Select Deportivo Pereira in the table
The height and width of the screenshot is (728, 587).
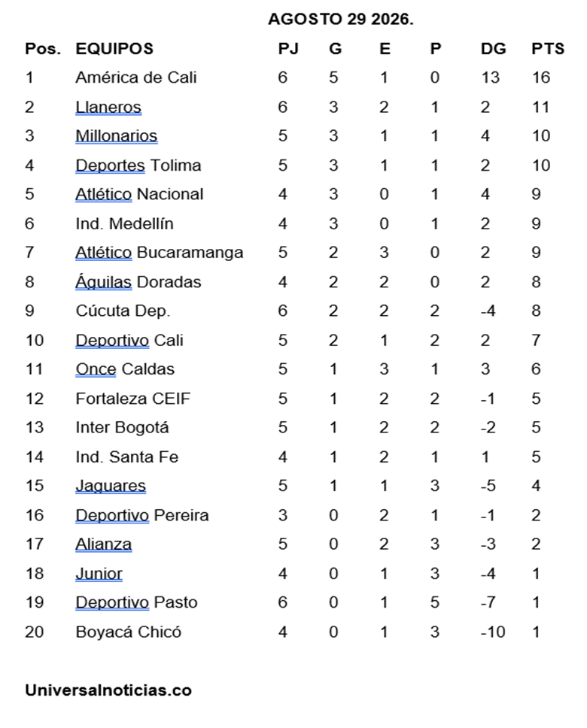tap(142, 515)
